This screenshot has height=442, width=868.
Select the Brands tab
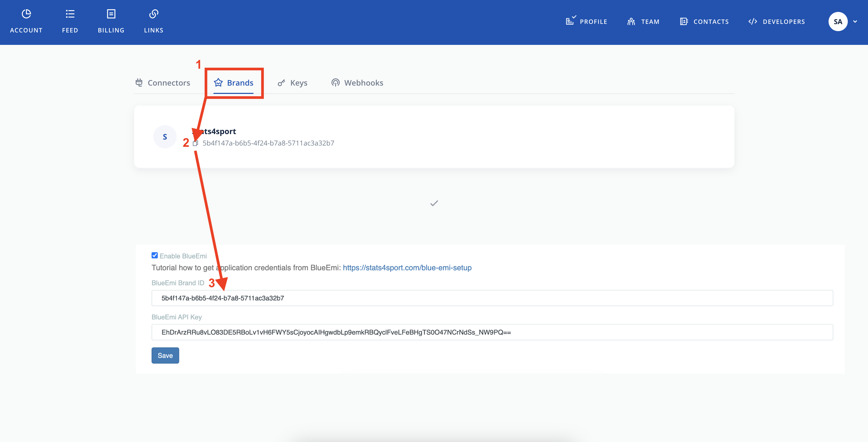point(233,83)
